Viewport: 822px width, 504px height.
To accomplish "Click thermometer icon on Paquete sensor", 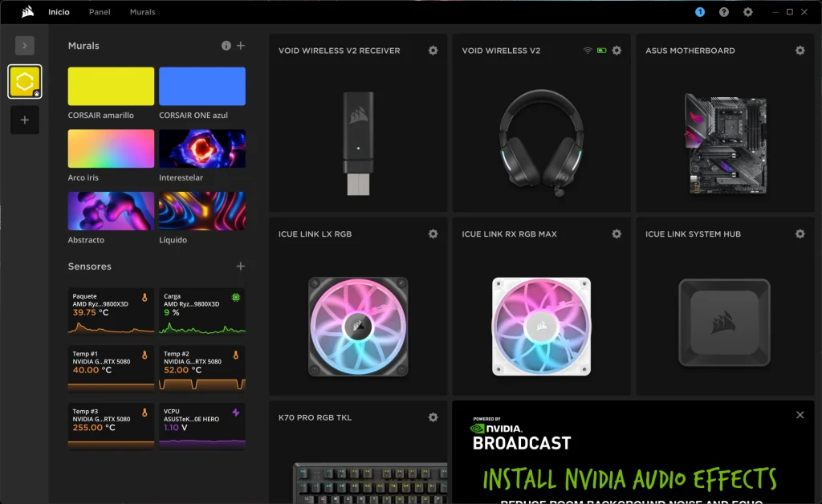I will click(x=144, y=298).
